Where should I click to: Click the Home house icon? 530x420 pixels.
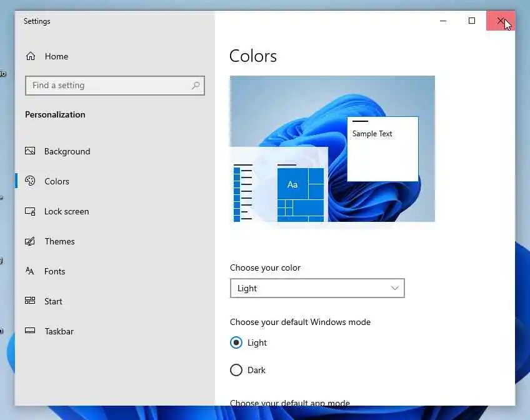pyautogui.click(x=31, y=56)
